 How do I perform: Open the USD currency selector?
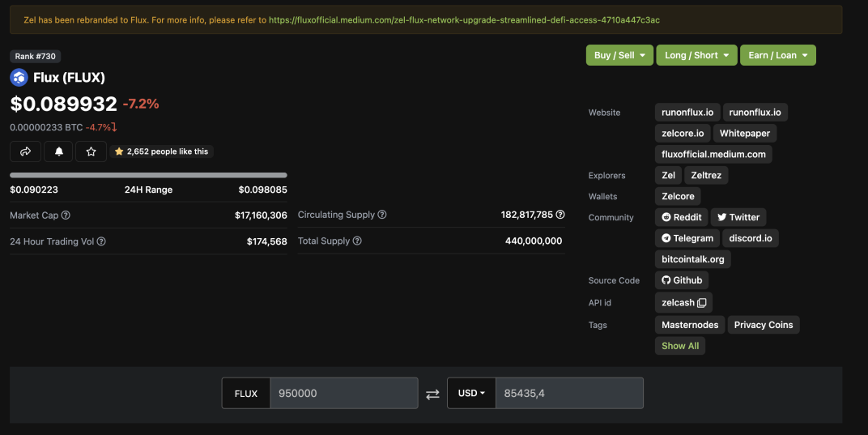[x=471, y=393]
